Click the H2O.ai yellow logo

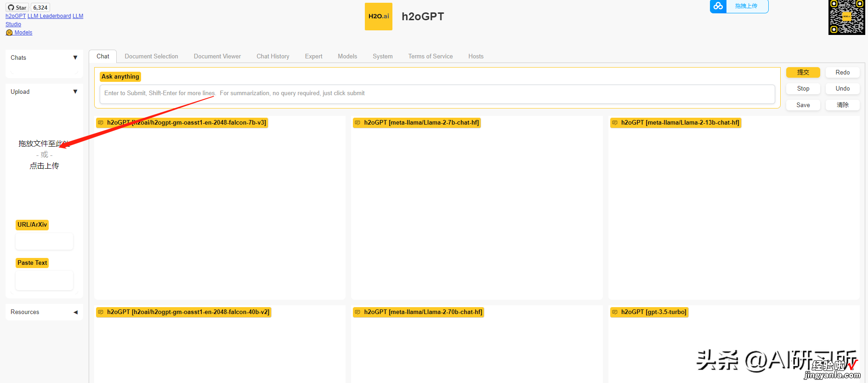pyautogui.click(x=379, y=17)
